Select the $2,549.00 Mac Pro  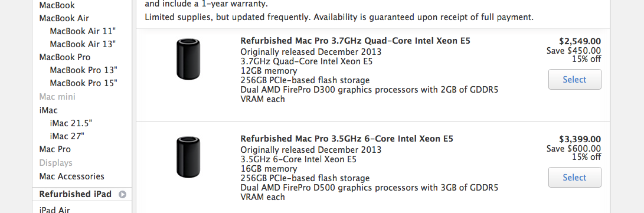pyautogui.click(x=574, y=79)
